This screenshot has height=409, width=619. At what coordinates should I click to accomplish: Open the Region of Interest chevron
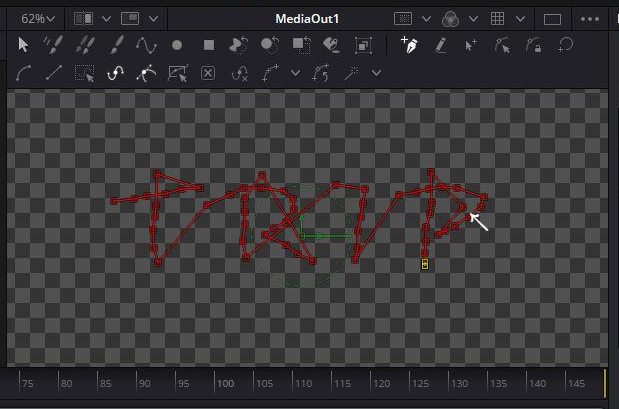click(x=426, y=19)
